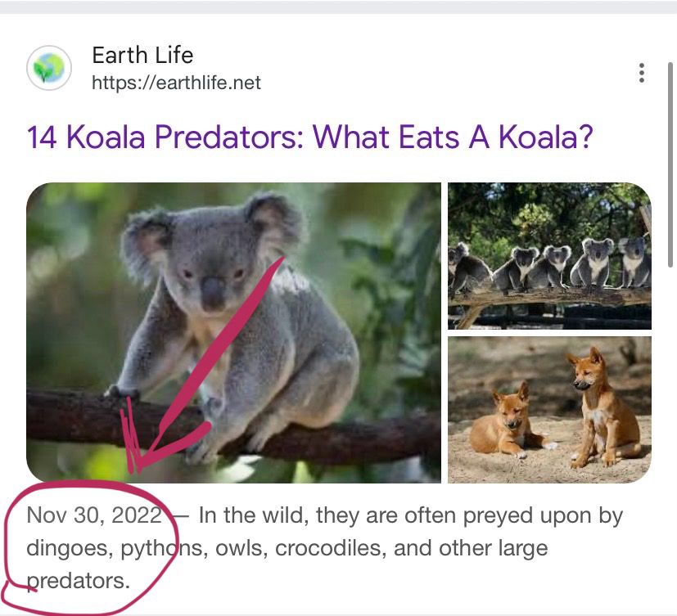Open the 14 Koala Predators result title
677x616 pixels.
click(x=309, y=137)
